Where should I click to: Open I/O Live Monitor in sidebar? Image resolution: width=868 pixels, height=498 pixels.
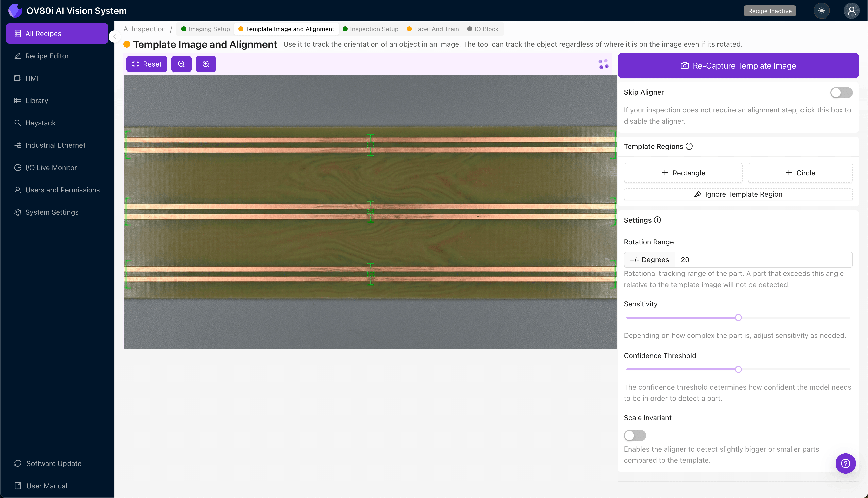51,168
